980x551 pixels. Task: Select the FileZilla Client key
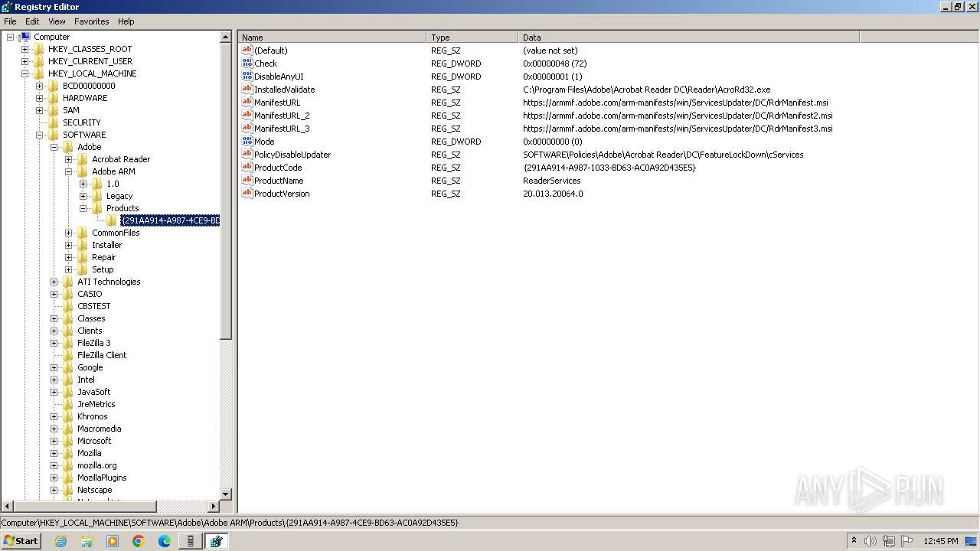pyautogui.click(x=102, y=355)
